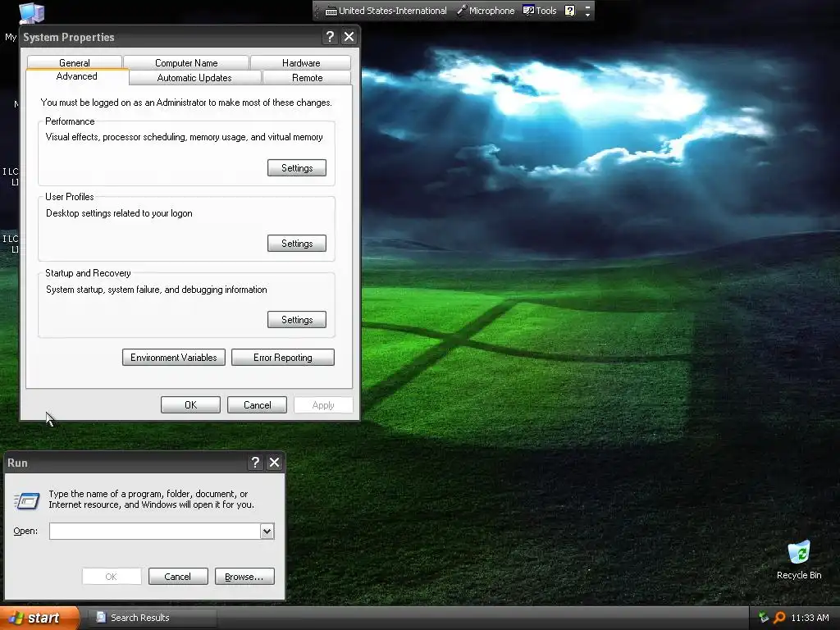Open the language bar options arrow
This screenshot has width=840, height=630.
click(587, 15)
